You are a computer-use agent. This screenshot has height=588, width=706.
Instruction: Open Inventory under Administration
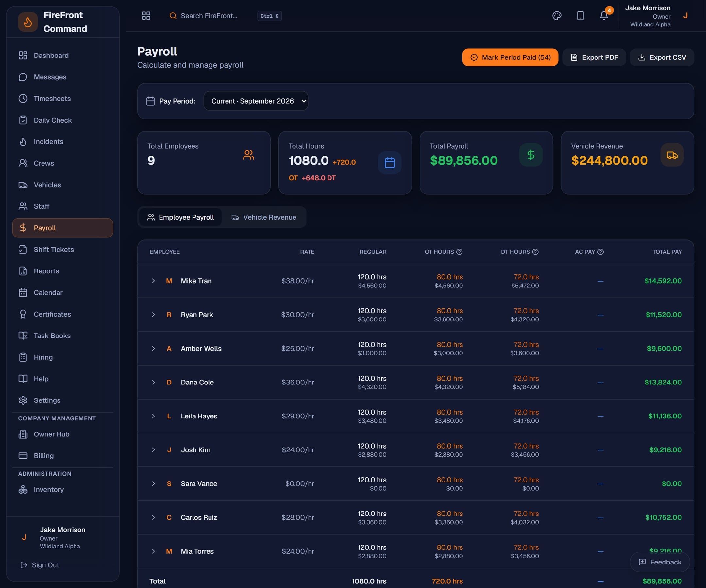click(x=62, y=490)
